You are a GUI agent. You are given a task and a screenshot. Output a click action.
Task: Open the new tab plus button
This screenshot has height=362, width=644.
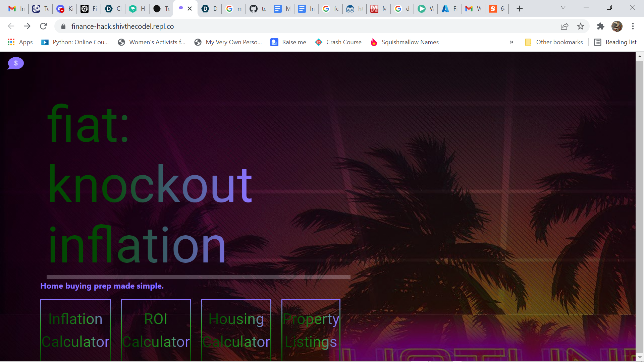click(520, 9)
